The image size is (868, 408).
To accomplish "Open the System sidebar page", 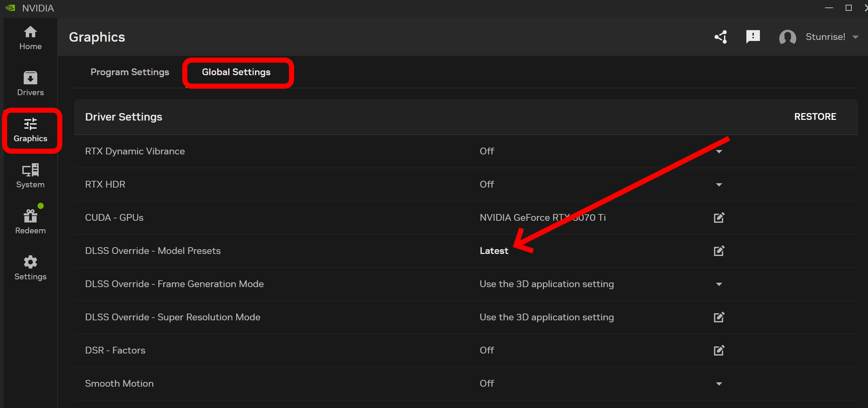I will (30, 176).
